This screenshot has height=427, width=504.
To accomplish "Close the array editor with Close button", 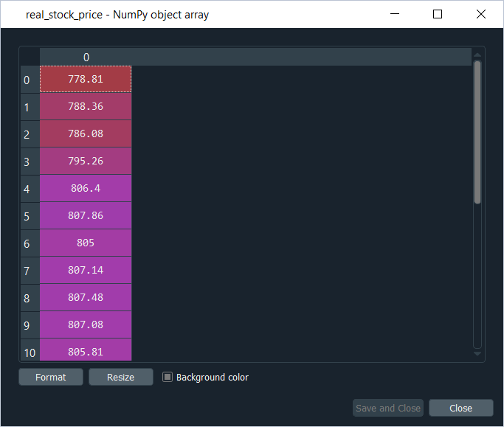I will coord(460,408).
